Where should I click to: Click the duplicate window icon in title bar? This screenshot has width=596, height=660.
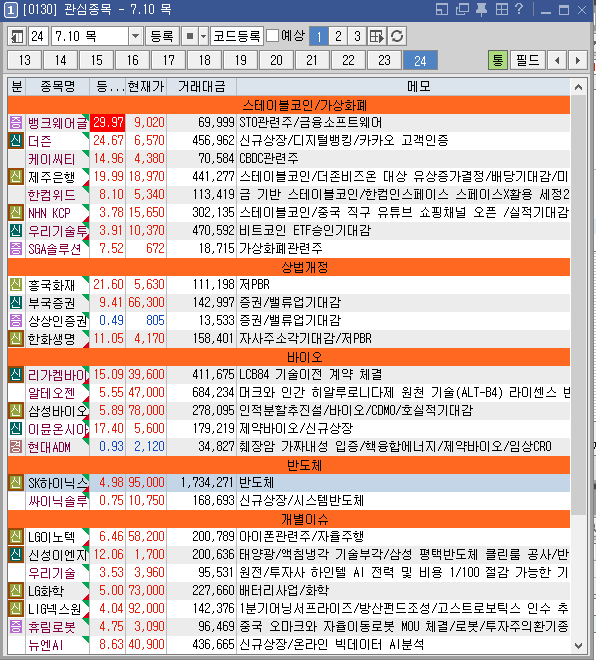click(462, 9)
